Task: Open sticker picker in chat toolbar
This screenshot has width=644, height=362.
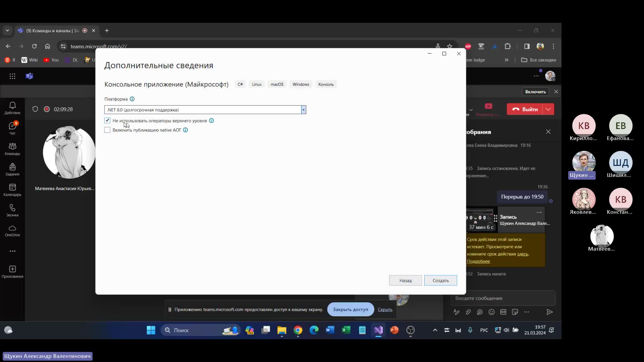Action: tap(515, 312)
